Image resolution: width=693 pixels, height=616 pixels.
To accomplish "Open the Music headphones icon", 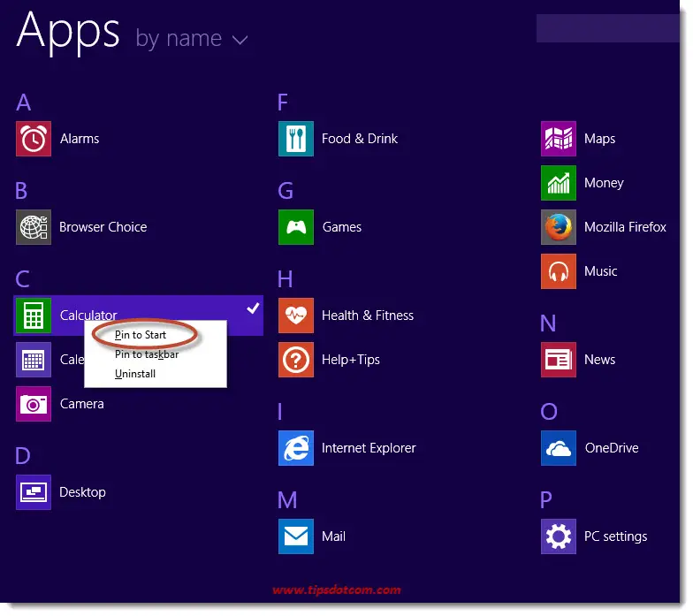I will (559, 271).
